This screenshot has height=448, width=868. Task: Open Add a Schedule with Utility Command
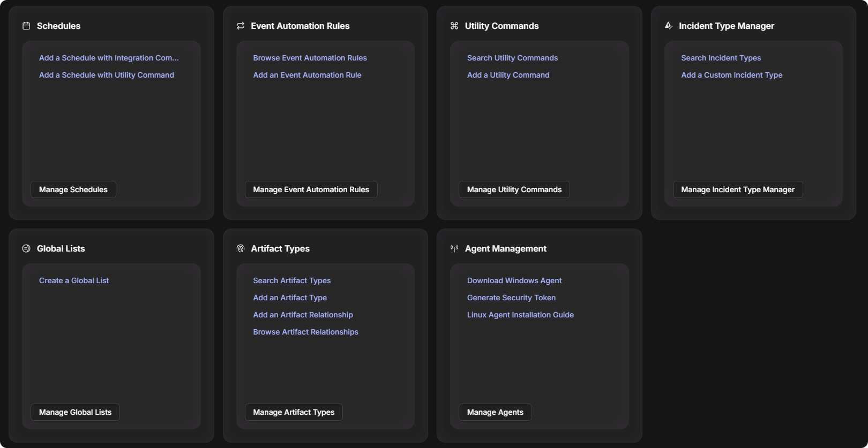click(107, 75)
